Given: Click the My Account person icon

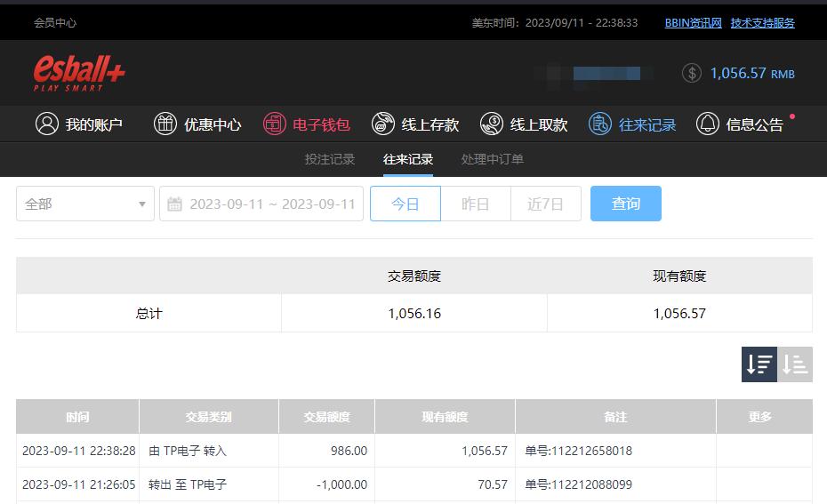Looking at the screenshot, I should 47,124.
